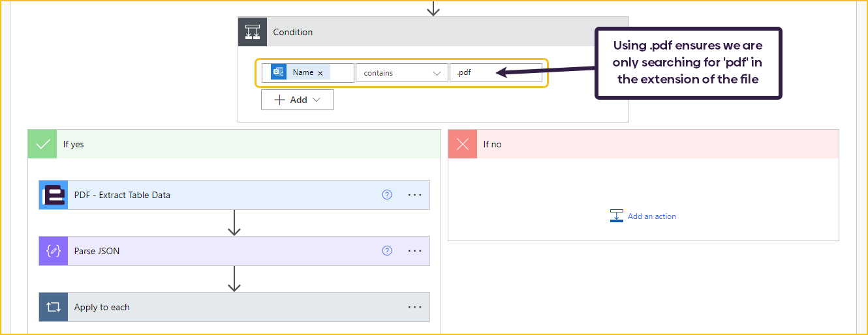The height and width of the screenshot is (335, 868).
Task: Click the Apply to each loop icon
Action: point(53,307)
